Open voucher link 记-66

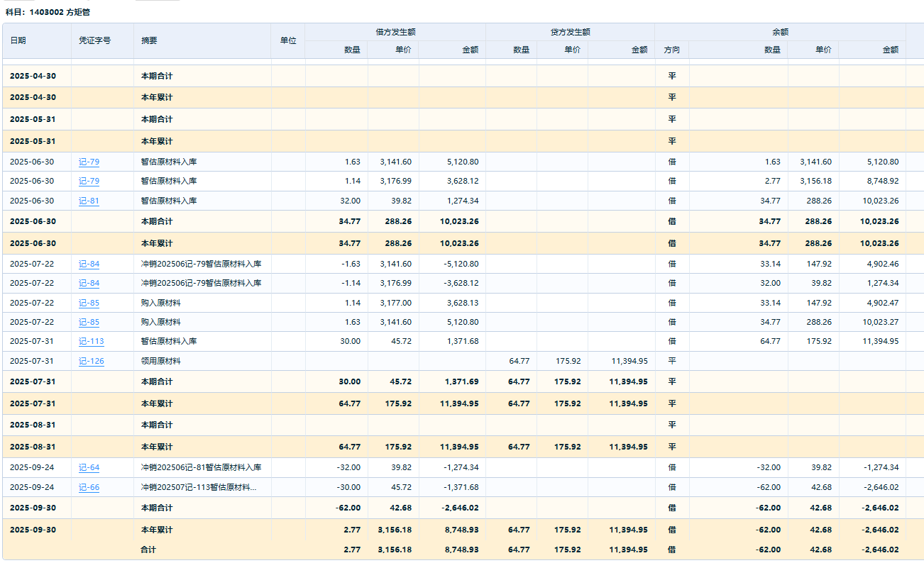(x=89, y=488)
